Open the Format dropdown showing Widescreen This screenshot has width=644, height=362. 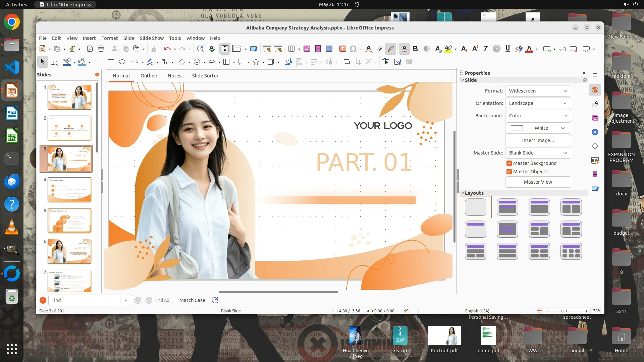tap(538, 91)
